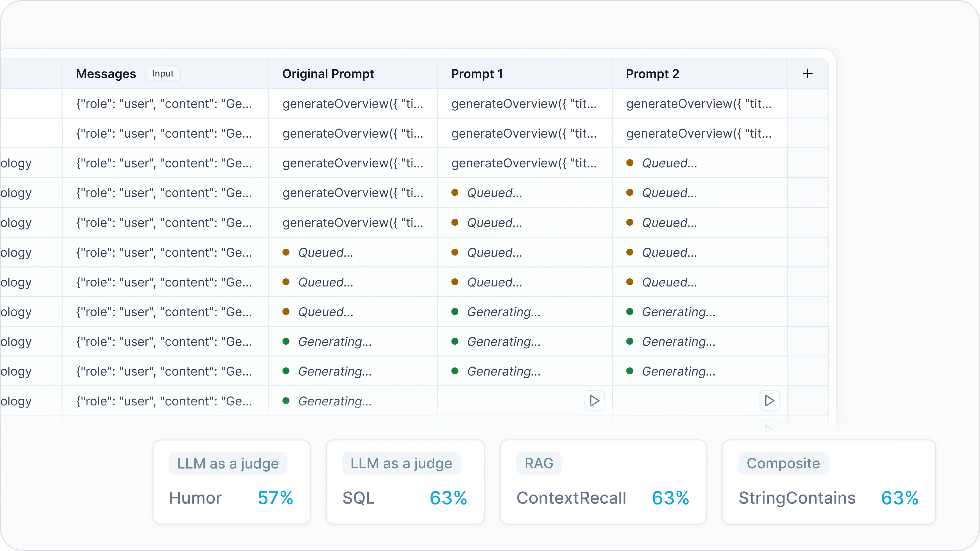Select the Original Prompt column header
Viewport: 980px width, 551px height.
[328, 74]
